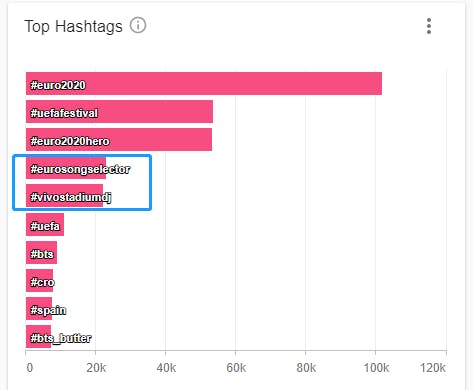The height and width of the screenshot is (390, 473).
Task: Select the #vivostadiumdj hashtag bar
Action: coord(64,196)
